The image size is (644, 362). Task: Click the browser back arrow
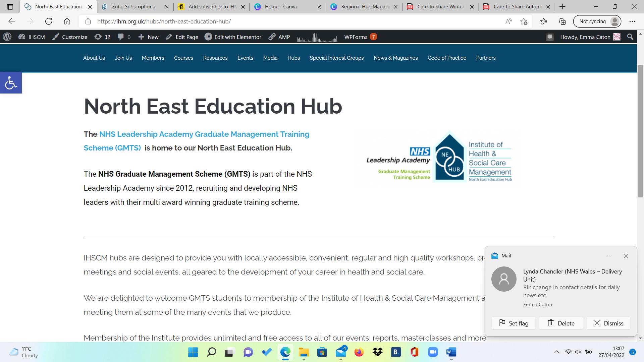12,21
